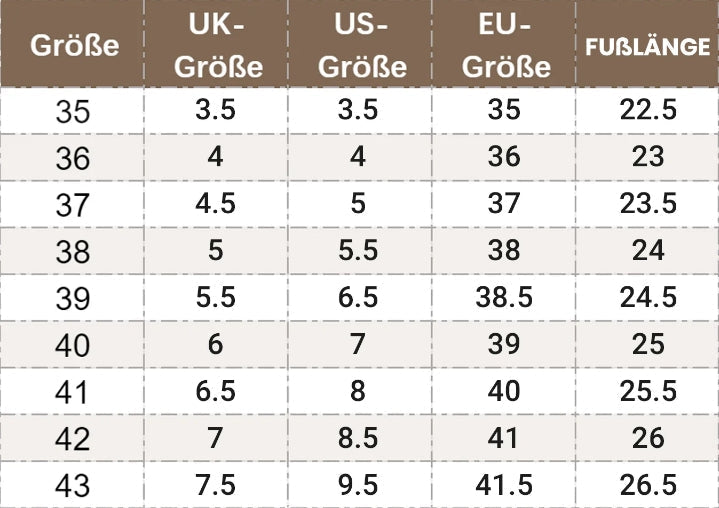Click US size 8.5 cell
Image resolution: width=719 pixels, height=508 pixels.
358,437
